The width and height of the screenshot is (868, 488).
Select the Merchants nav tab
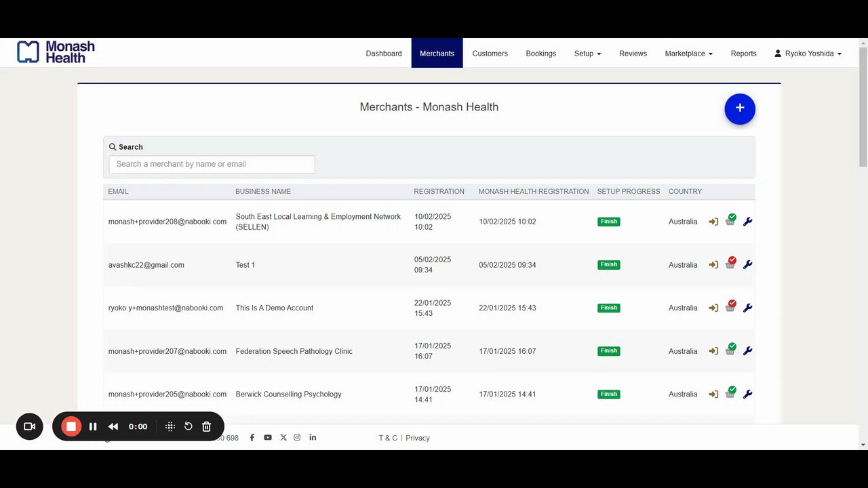coord(437,54)
